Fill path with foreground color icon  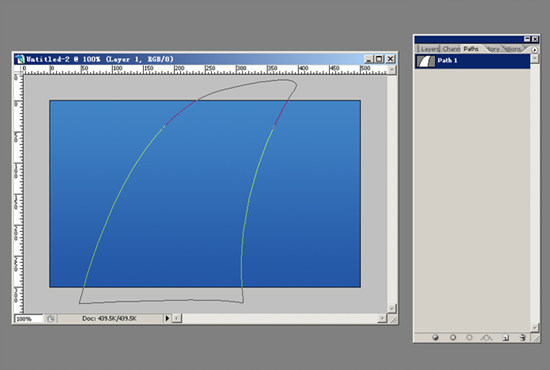point(435,337)
